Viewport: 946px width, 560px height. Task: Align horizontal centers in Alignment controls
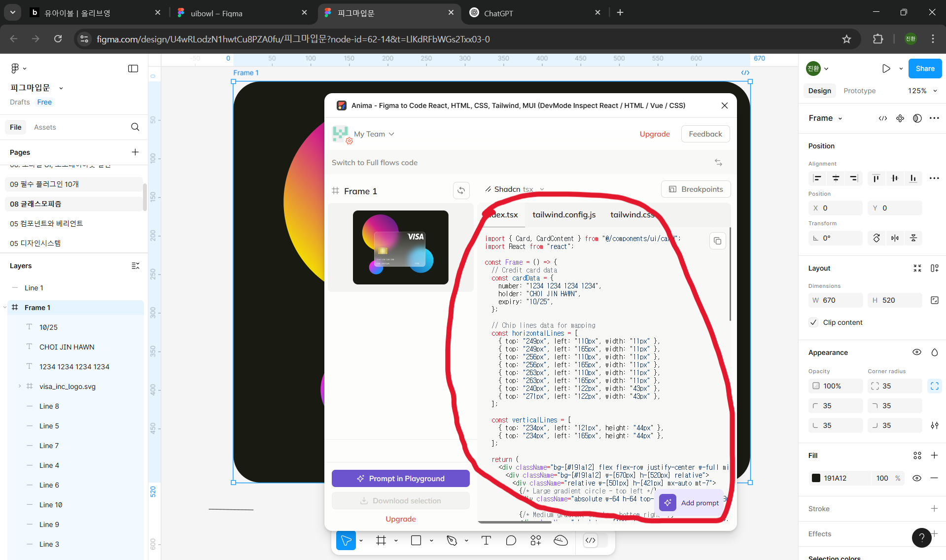(x=836, y=178)
